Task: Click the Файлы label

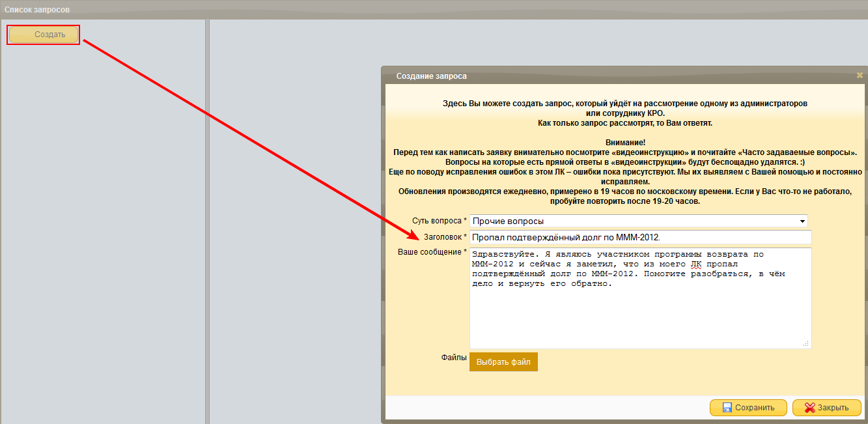Action: (x=454, y=358)
